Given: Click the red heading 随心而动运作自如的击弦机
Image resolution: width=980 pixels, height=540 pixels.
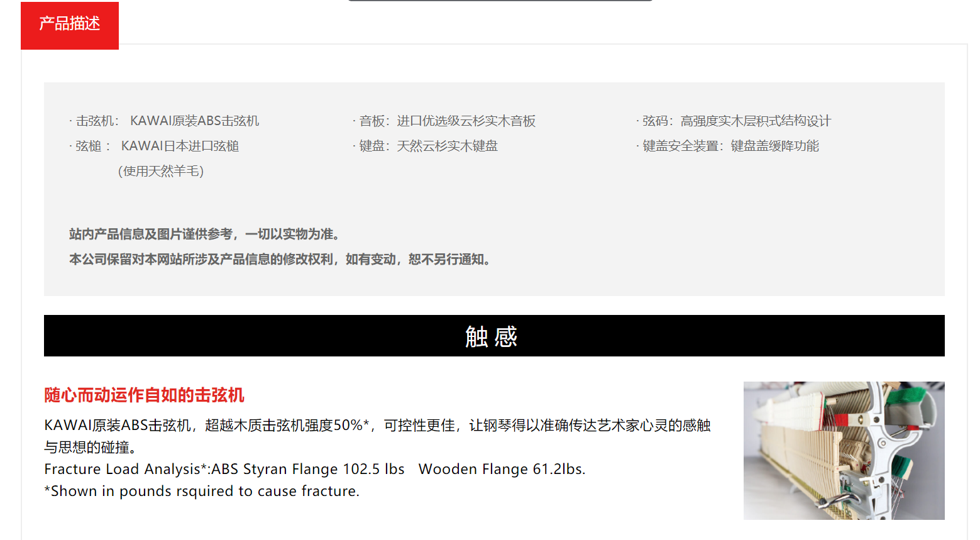Looking at the screenshot, I should (x=144, y=395).
